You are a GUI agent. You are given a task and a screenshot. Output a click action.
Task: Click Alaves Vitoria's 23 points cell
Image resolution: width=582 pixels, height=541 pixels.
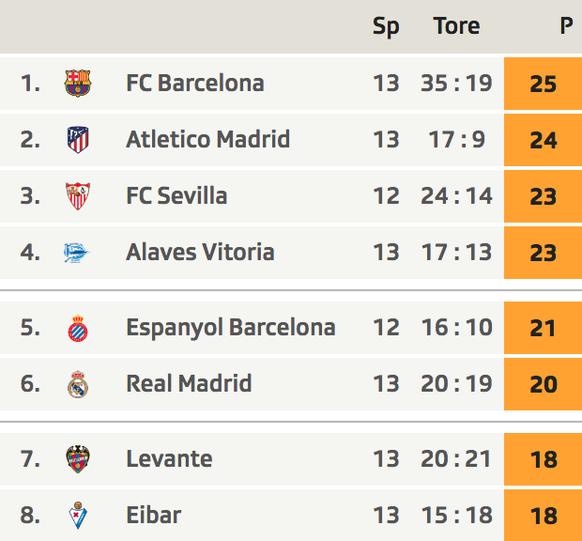(543, 253)
